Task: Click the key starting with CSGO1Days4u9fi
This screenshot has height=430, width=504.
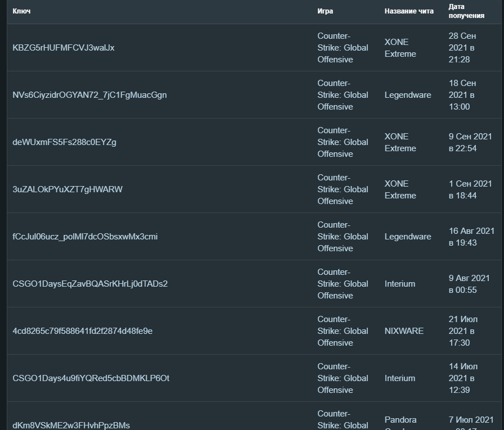Action: [91, 378]
